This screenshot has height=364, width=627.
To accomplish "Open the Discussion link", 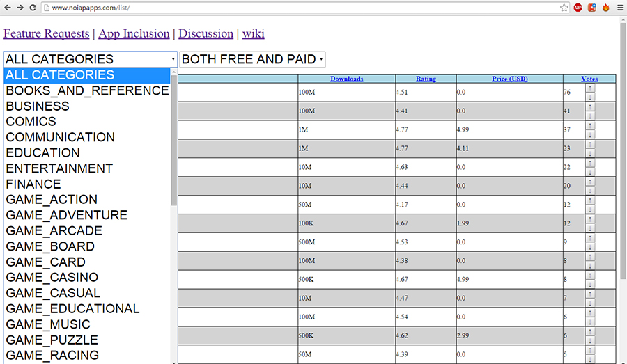I will 206,33.
